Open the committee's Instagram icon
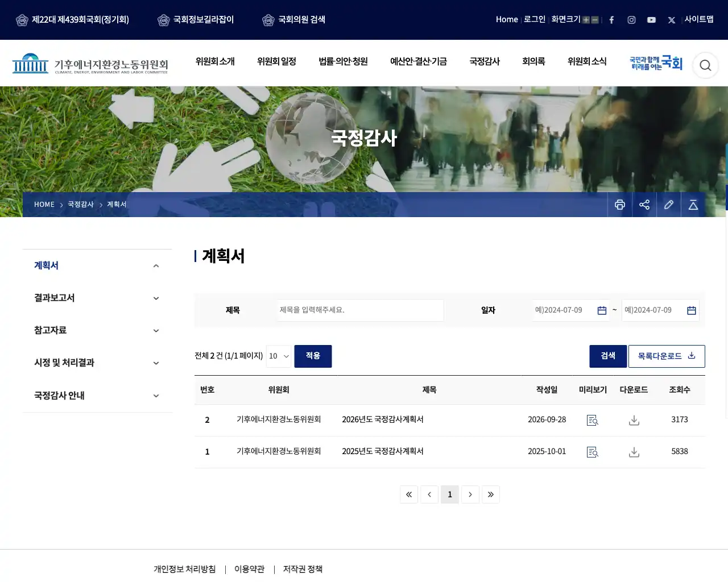The height and width of the screenshot is (582, 728). click(x=631, y=20)
